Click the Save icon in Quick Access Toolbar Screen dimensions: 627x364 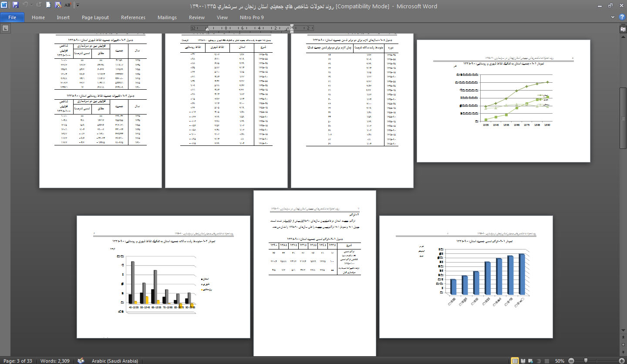point(16,6)
